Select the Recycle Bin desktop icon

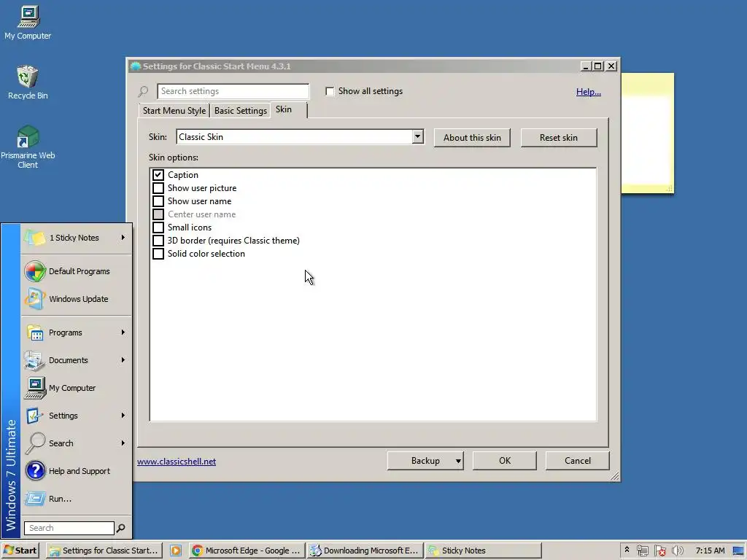[x=28, y=82]
